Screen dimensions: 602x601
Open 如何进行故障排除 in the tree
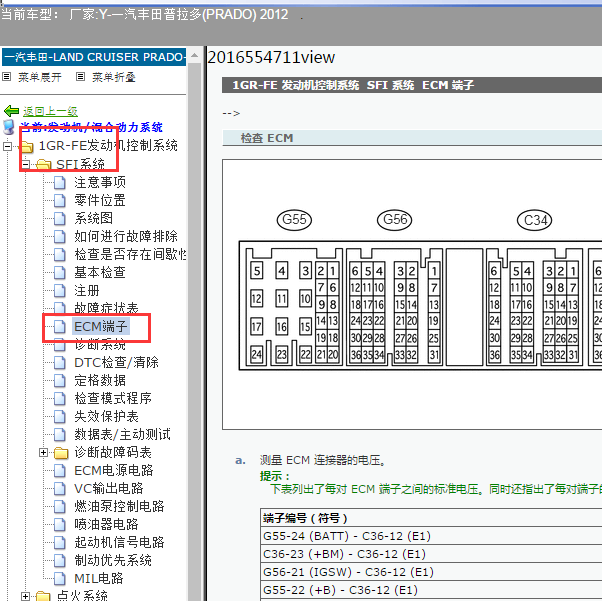(x=126, y=237)
